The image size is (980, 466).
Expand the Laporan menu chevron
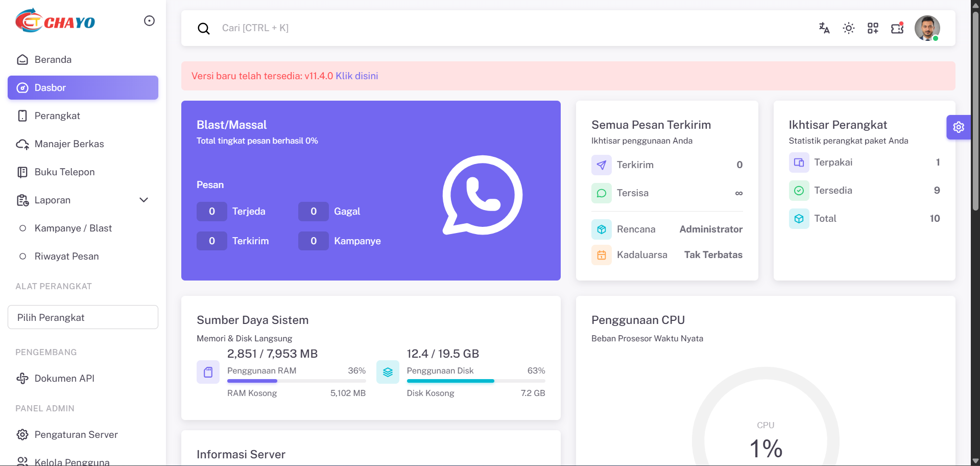(144, 200)
